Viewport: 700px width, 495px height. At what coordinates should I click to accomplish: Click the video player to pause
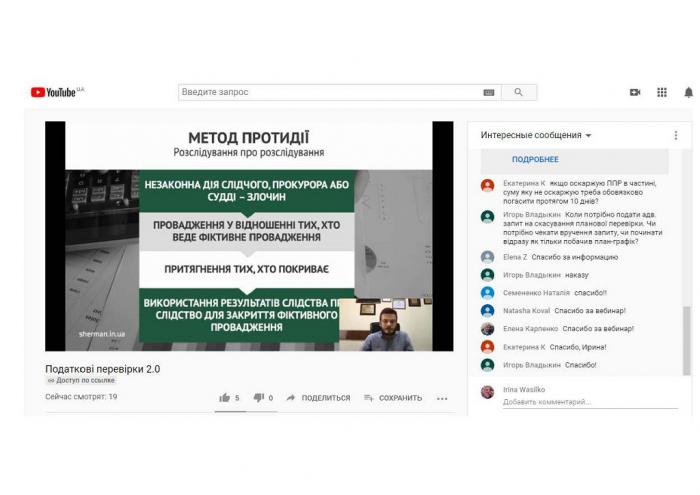click(x=248, y=235)
